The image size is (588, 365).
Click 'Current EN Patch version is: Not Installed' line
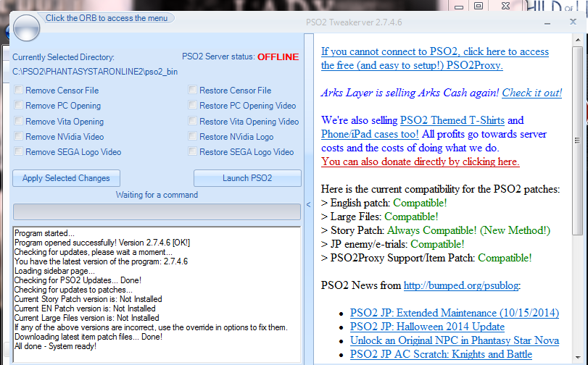85,309
